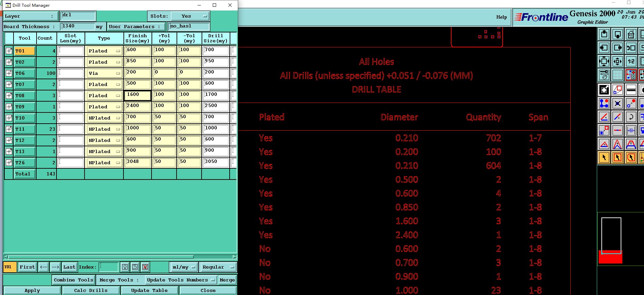Select the arrow in polygon select icon
The height and width of the screenshot is (295, 644).
pyautogui.click(x=631, y=157)
